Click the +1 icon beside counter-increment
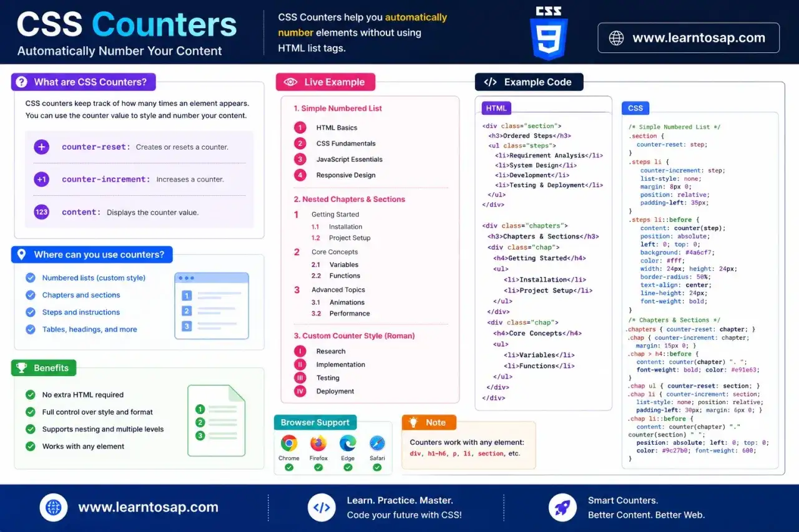The width and height of the screenshot is (799, 532). click(41, 180)
